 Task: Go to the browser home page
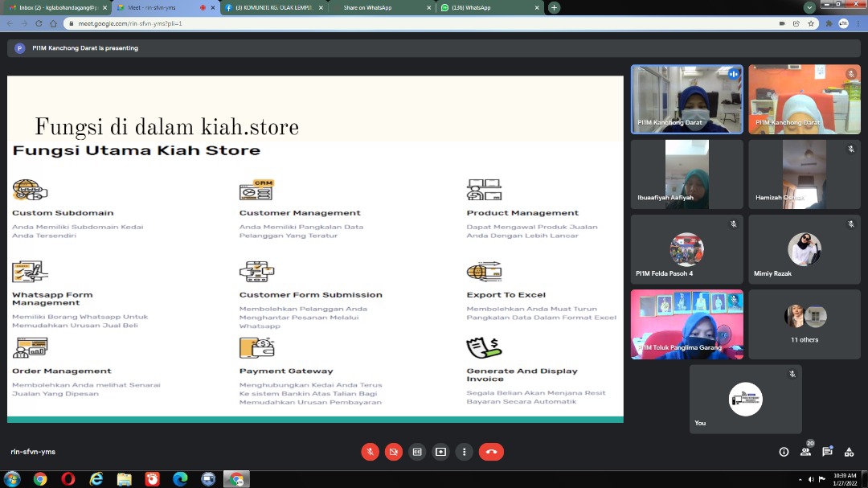click(x=53, y=23)
